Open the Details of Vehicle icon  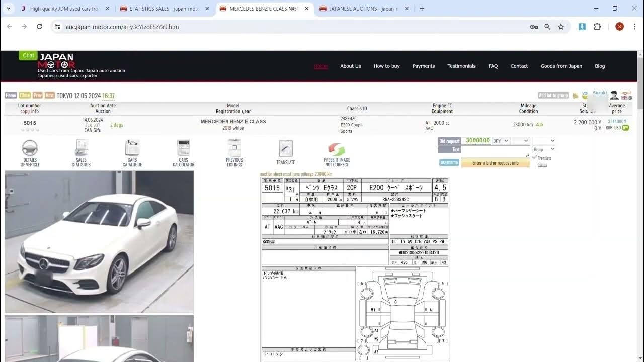(30, 148)
